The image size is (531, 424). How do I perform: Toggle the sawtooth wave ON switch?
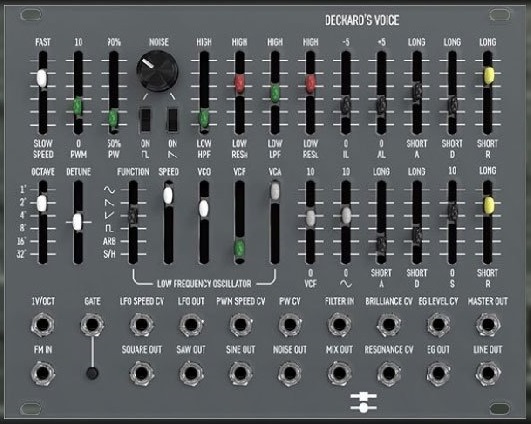[172, 120]
